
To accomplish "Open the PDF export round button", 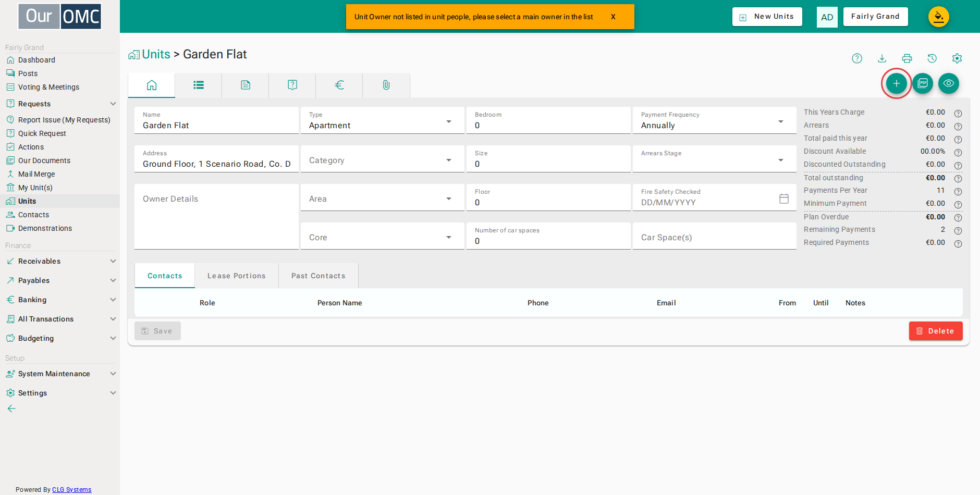I will point(923,83).
